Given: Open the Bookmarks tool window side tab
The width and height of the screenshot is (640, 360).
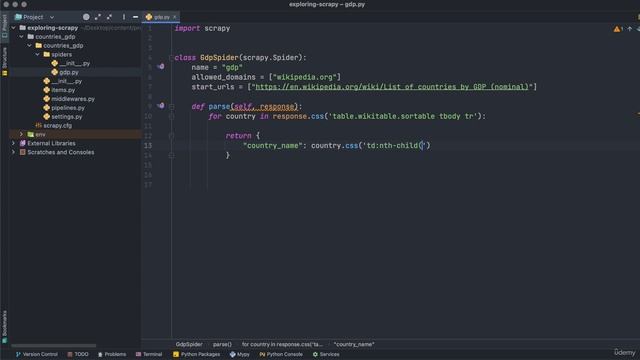Looking at the screenshot, I should pyautogui.click(x=4, y=327).
